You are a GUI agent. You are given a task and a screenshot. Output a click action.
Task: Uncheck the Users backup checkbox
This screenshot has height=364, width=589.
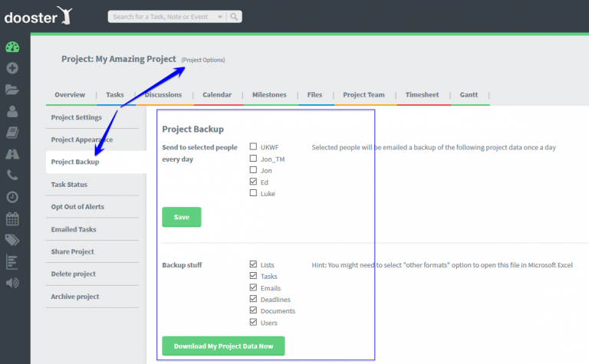coord(253,322)
